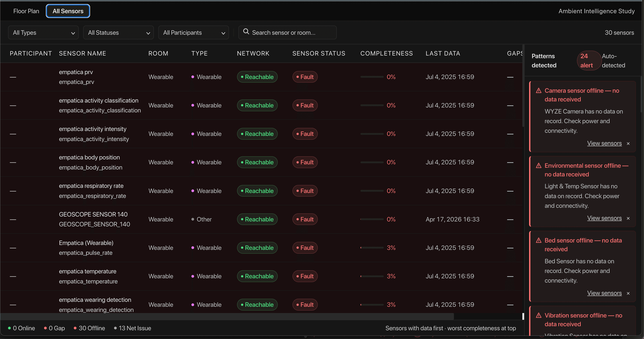
Task: Sort by the LAST DATA column header
Action: pyautogui.click(x=443, y=53)
